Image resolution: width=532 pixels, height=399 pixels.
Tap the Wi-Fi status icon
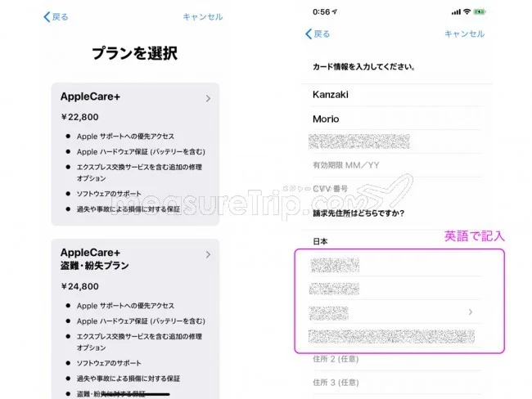(467, 12)
